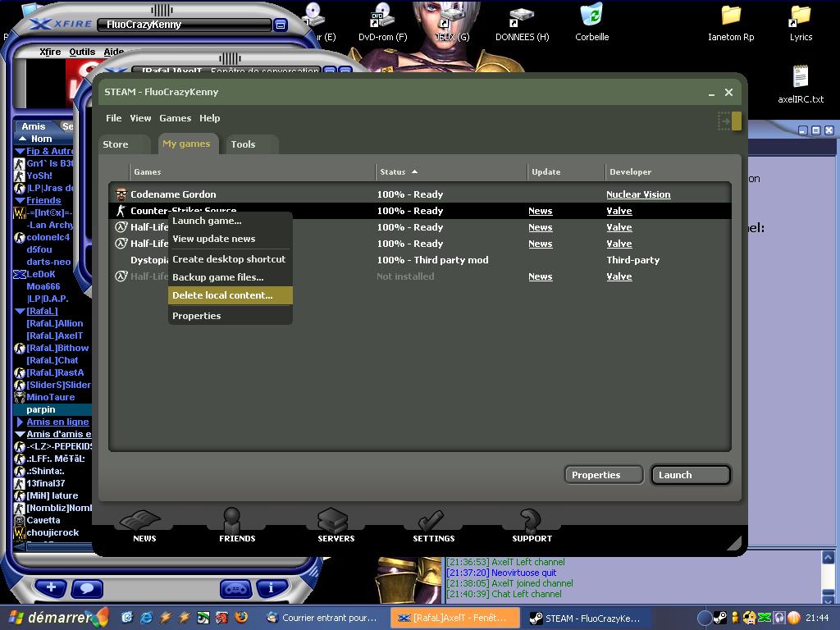840x630 pixels.
Task: Click the headphones icon in the system tray
Action: [779, 618]
